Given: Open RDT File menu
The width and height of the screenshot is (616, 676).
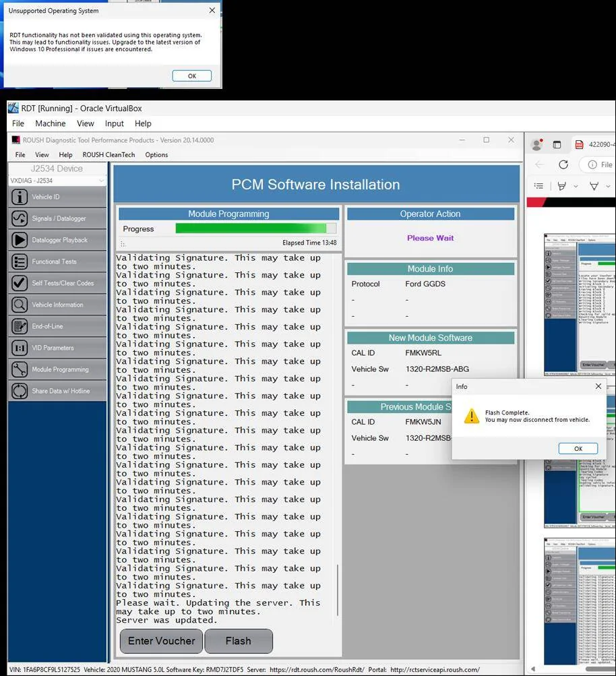Looking at the screenshot, I should pyautogui.click(x=20, y=155).
